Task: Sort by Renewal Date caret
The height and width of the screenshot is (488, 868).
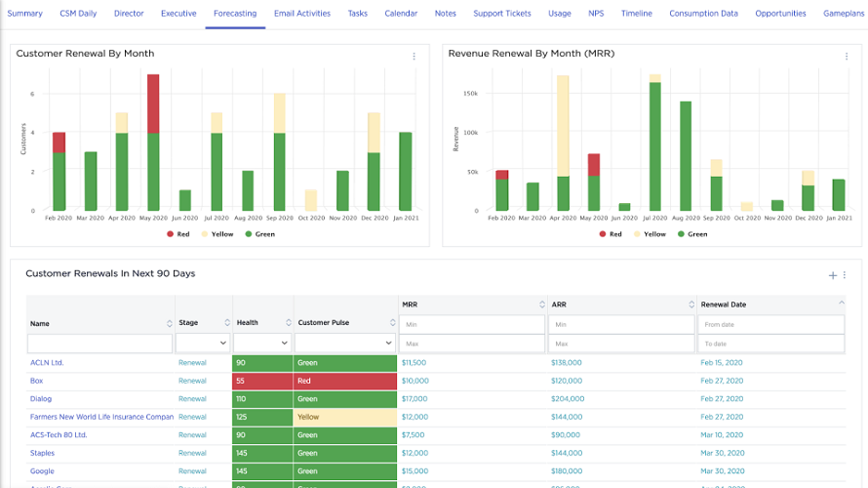Action: [x=842, y=303]
